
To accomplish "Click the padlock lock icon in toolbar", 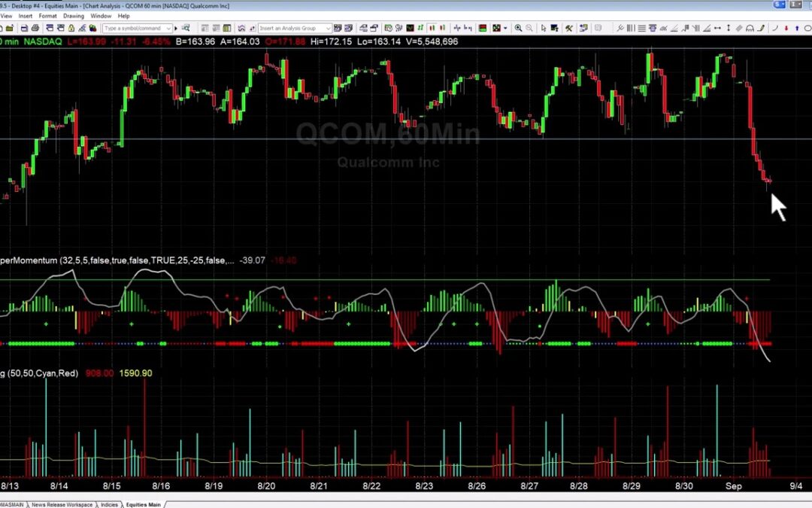I will [x=71, y=28].
